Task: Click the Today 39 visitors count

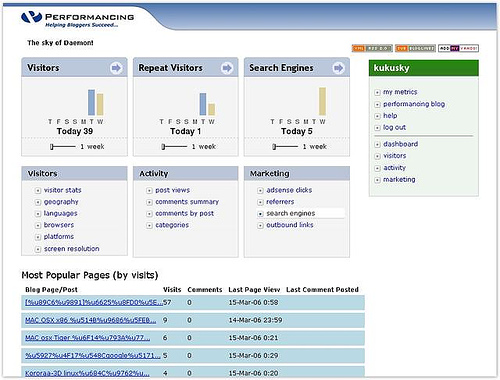Action: [75, 131]
